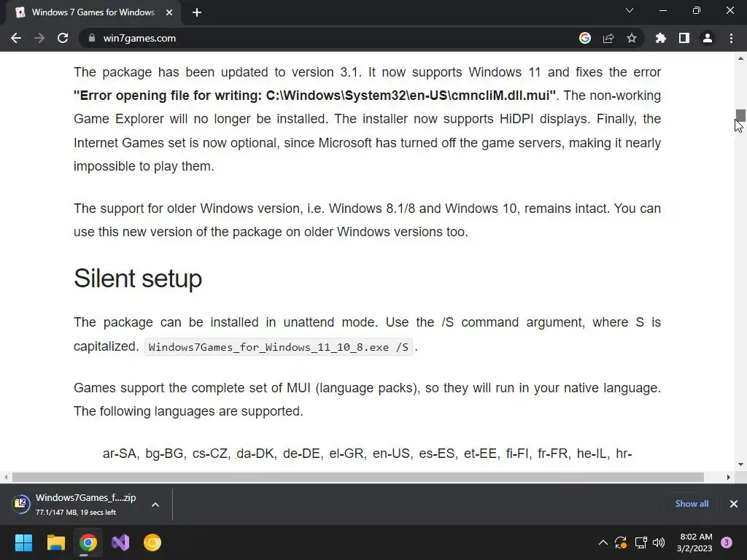747x560 pixels.
Task: Go back to the previous page
Action: coord(16,38)
